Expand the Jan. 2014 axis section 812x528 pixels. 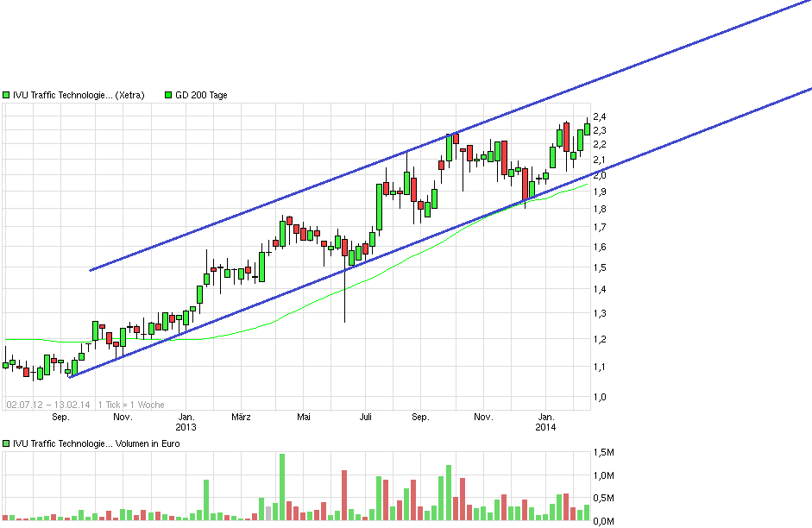(545, 420)
